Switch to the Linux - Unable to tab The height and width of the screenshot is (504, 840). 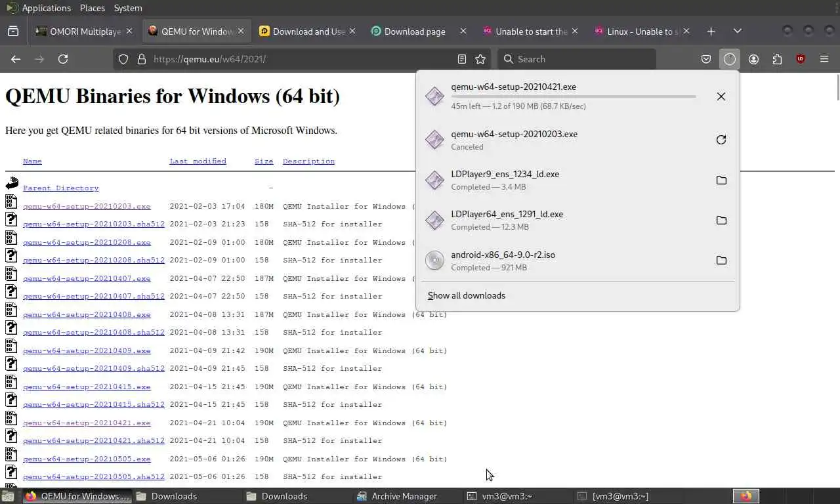pyautogui.click(x=643, y=31)
